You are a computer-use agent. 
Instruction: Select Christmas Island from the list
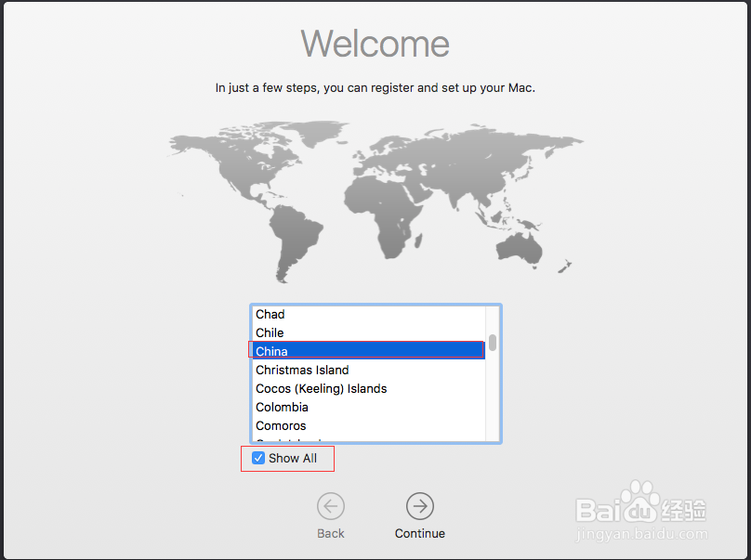367,370
